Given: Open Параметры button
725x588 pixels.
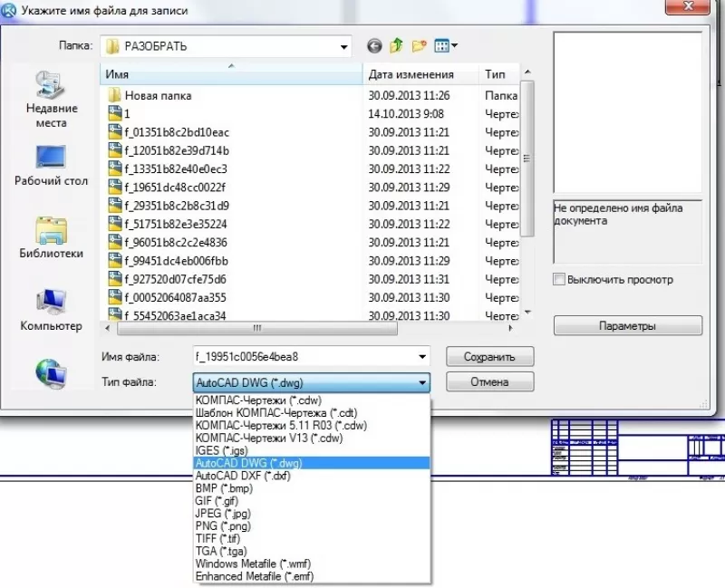Looking at the screenshot, I should coord(627,326).
